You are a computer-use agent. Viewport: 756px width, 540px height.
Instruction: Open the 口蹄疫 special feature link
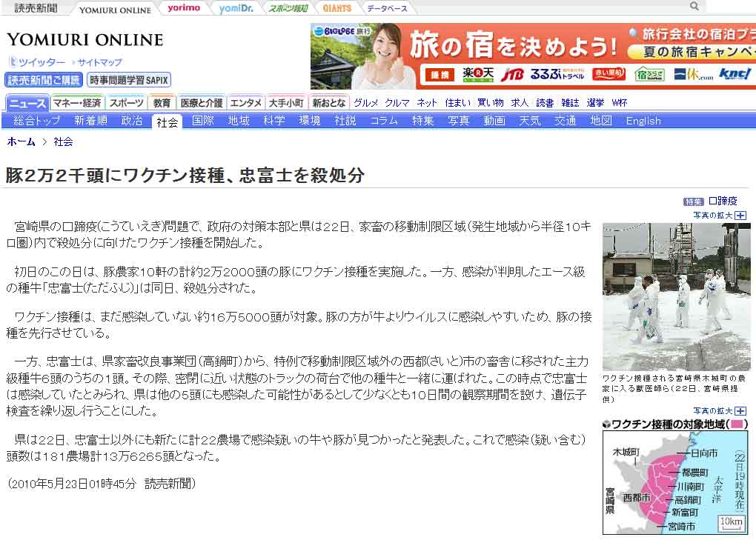pos(723,201)
